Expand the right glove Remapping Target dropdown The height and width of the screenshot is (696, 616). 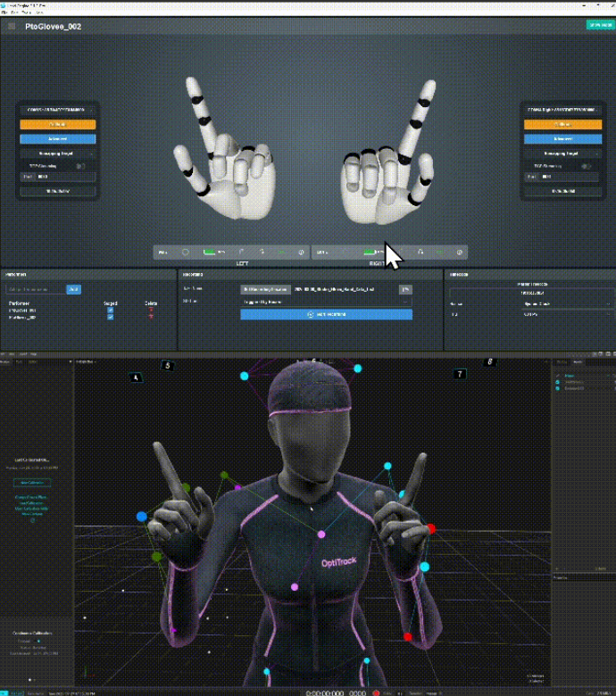click(x=562, y=153)
